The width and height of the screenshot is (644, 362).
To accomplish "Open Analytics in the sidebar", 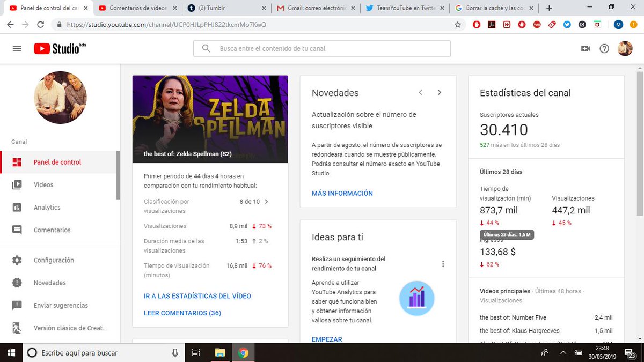I will click(x=59, y=208).
